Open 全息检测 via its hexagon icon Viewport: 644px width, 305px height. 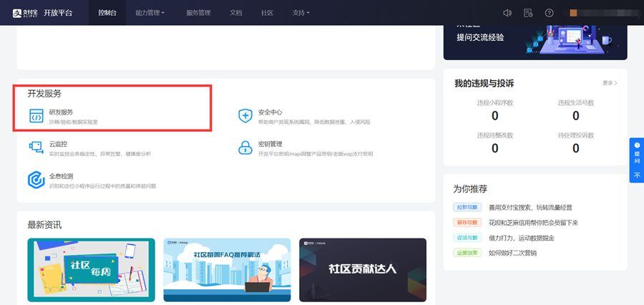[x=36, y=179]
